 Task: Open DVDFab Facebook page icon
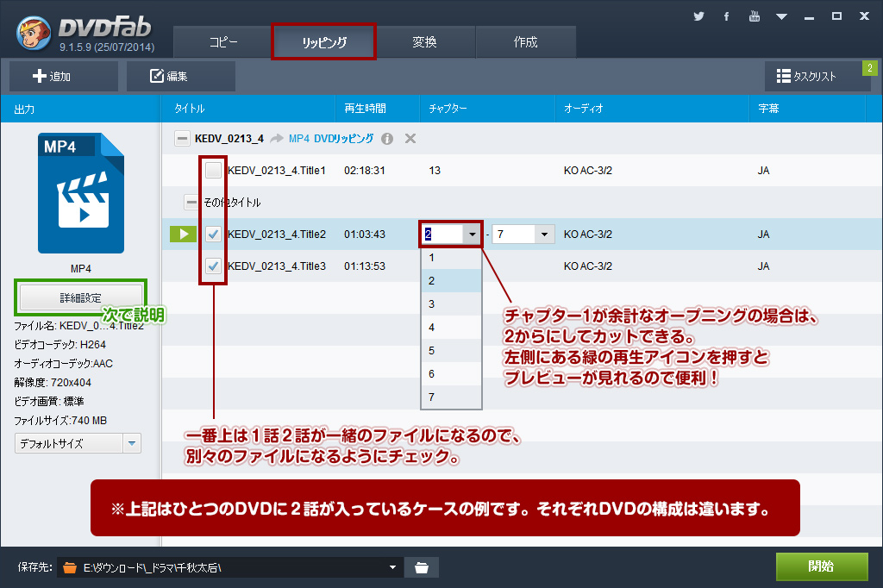[726, 16]
